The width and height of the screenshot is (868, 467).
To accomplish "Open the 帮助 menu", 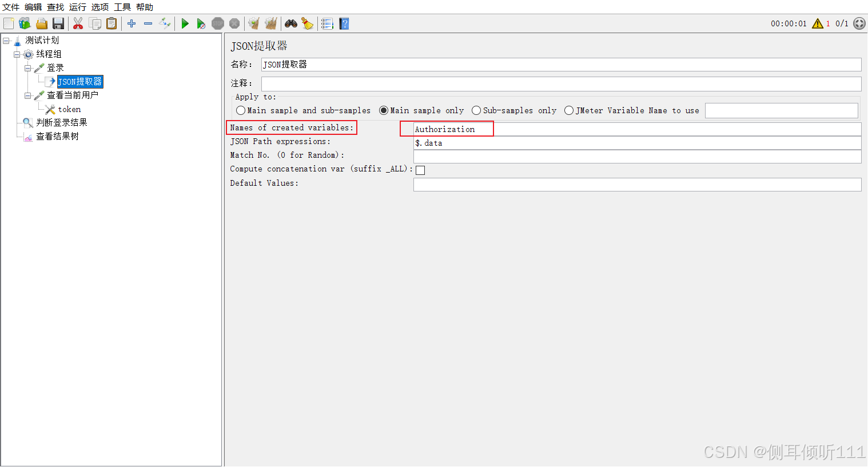I will 145,7.
